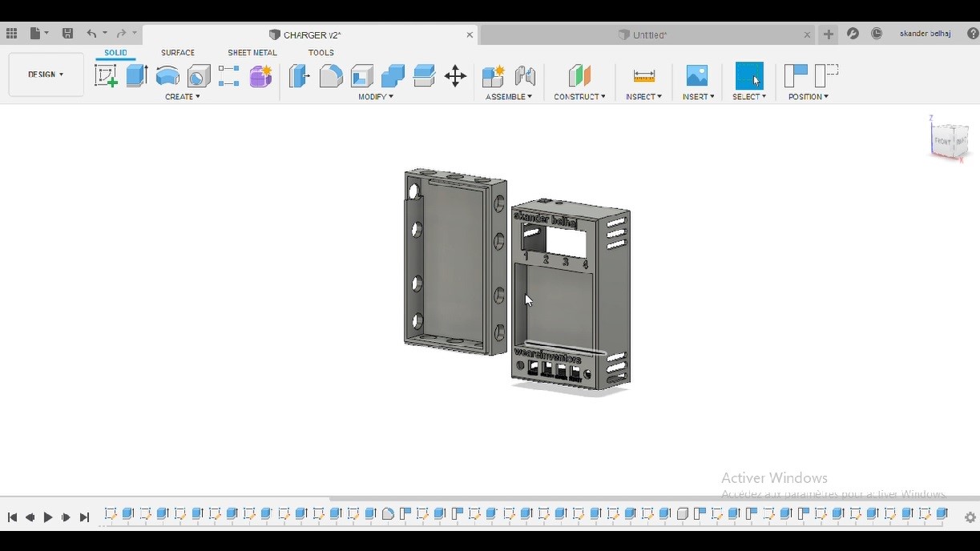
Task: Open the DESIGN workspace dropdown
Action: point(46,74)
